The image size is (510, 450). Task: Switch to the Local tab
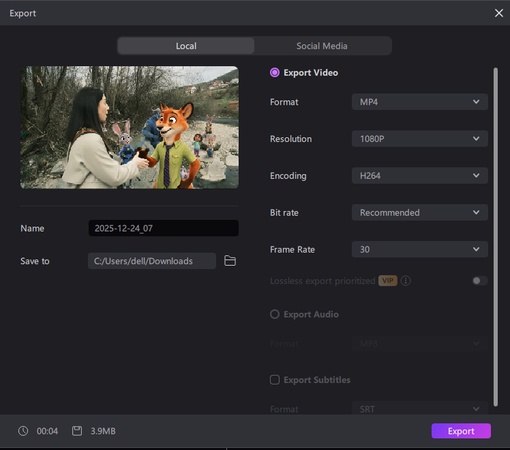(x=186, y=46)
